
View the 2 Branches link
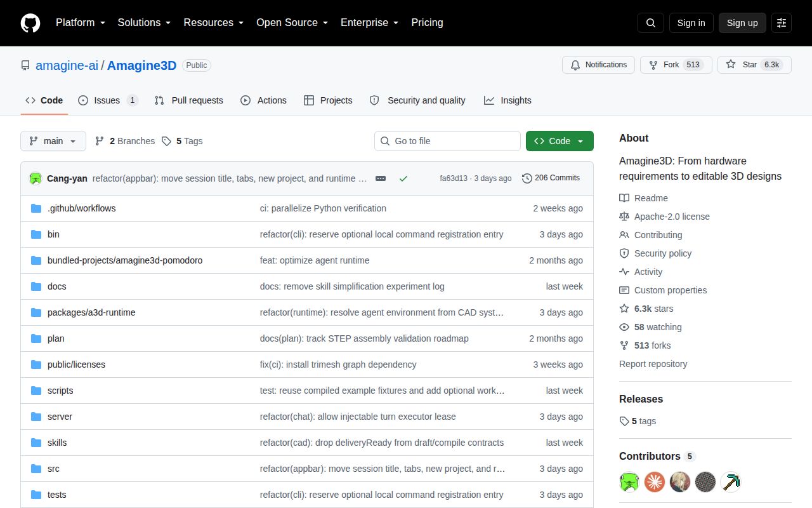tap(125, 141)
